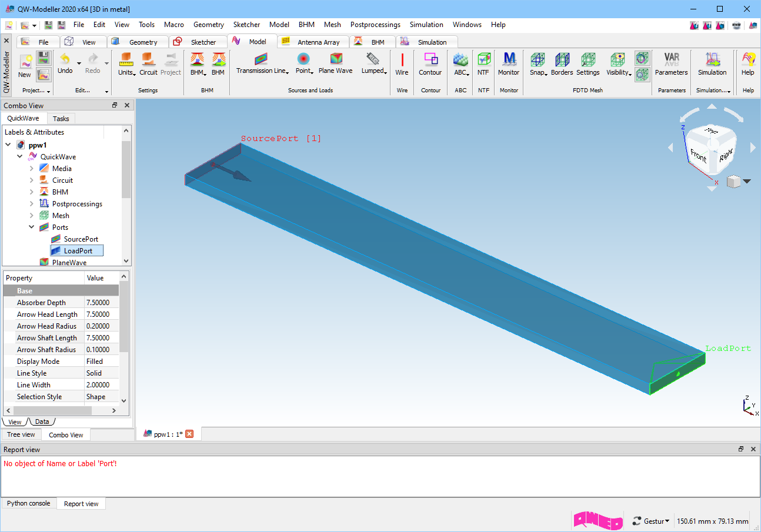
Task: Switch to the Data properties tab
Action: [x=42, y=421]
